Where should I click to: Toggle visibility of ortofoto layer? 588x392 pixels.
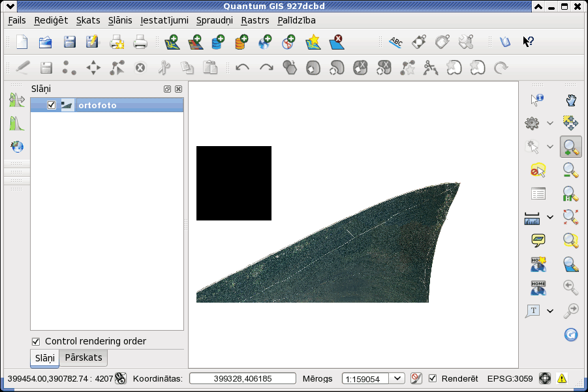[x=52, y=105]
